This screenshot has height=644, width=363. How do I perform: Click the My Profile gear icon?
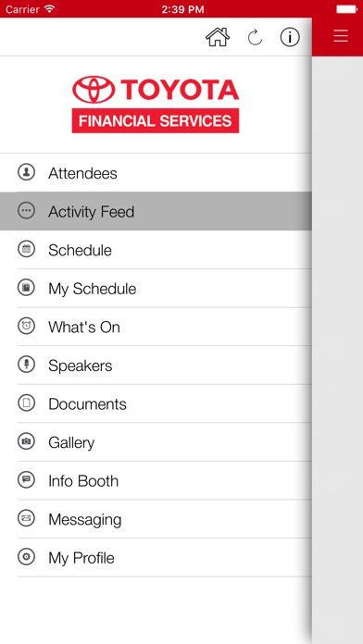click(26, 557)
